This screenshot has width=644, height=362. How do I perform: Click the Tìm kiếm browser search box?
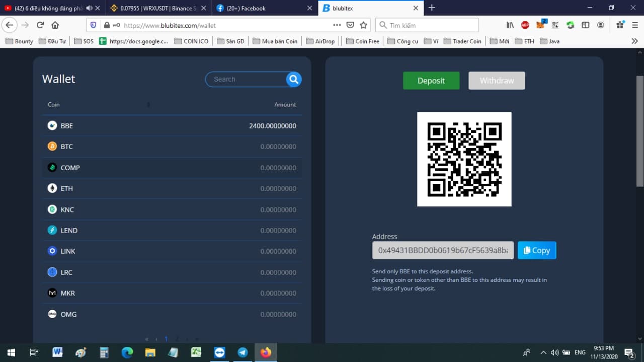coord(427,25)
